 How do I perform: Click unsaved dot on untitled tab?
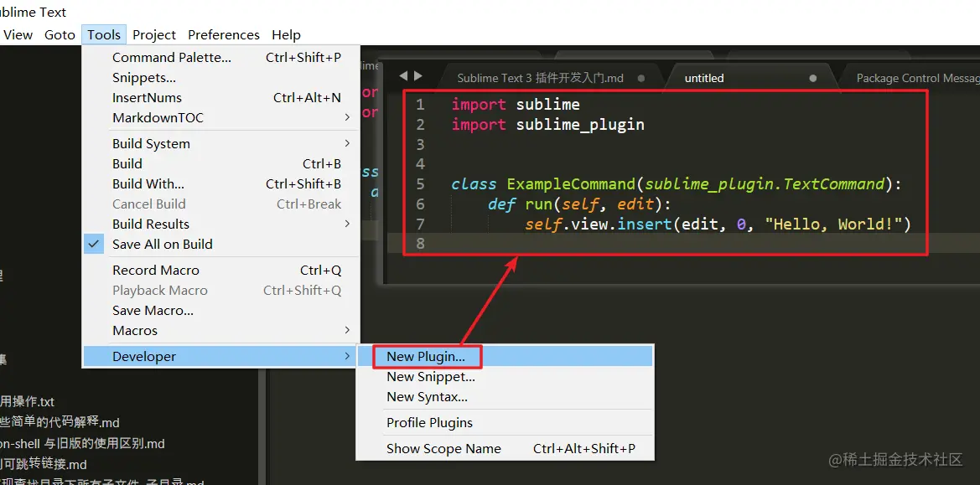pyautogui.click(x=812, y=78)
